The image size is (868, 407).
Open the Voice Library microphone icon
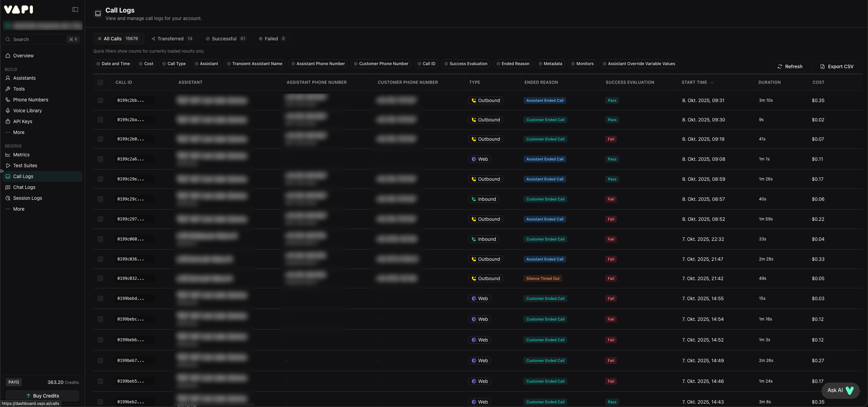pos(8,111)
